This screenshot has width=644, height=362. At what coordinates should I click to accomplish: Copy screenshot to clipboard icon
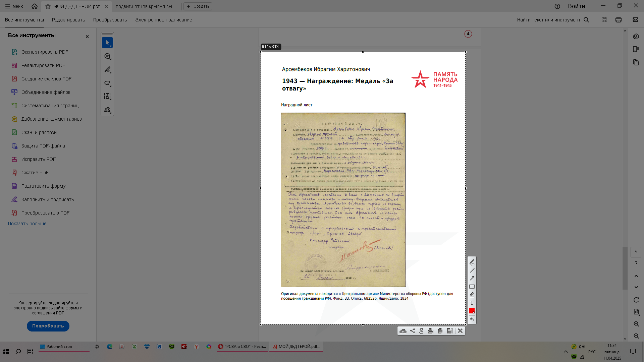point(440,331)
